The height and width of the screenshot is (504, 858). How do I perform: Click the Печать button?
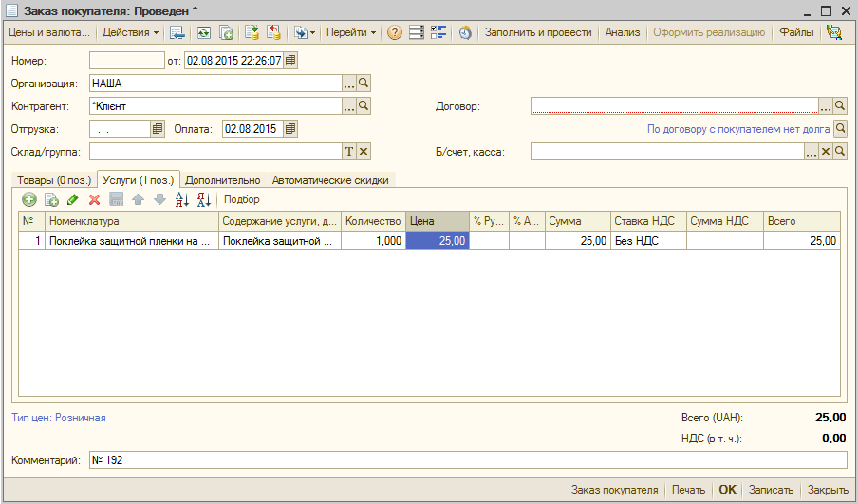(688, 490)
